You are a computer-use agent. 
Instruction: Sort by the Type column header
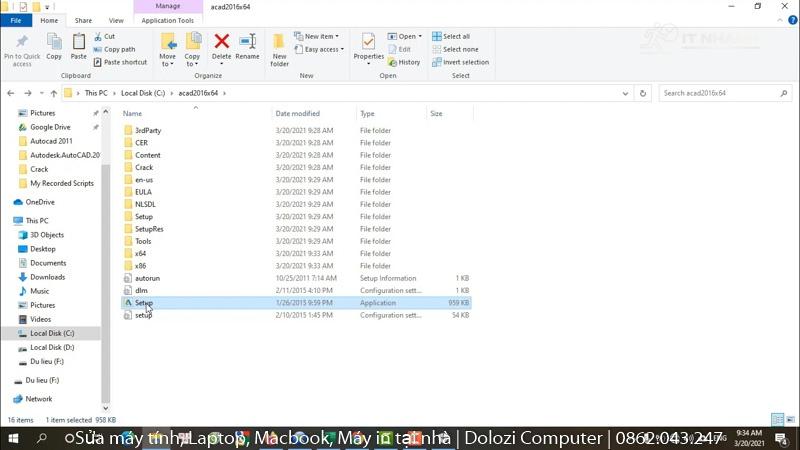coord(367,113)
